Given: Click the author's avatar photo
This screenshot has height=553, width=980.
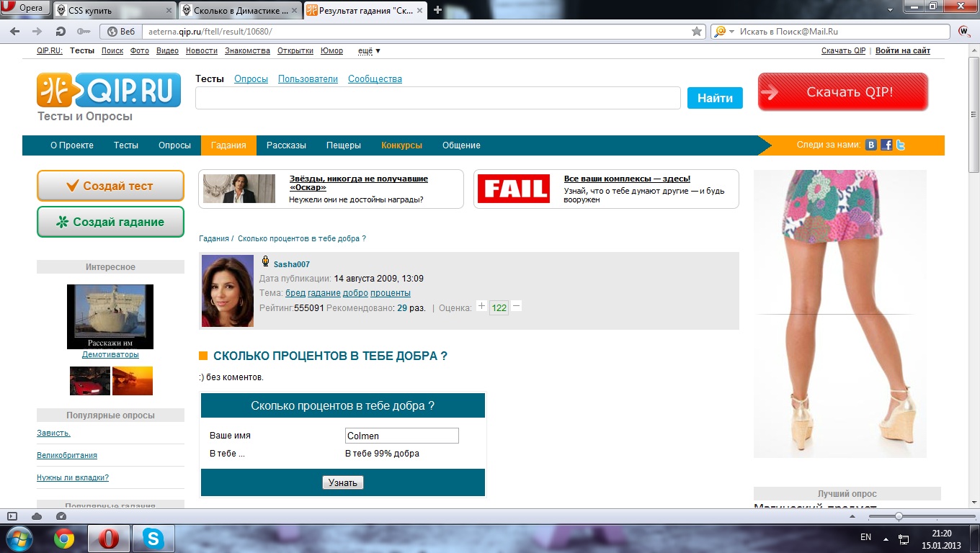Looking at the screenshot, I should pyautogui.click(x=228, y=291).
